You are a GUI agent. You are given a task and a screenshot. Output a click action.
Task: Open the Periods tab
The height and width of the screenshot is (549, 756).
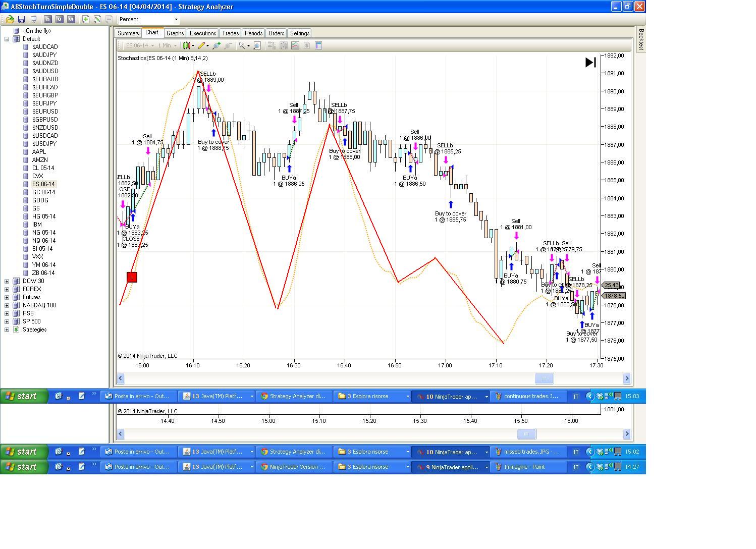point(253,33)
